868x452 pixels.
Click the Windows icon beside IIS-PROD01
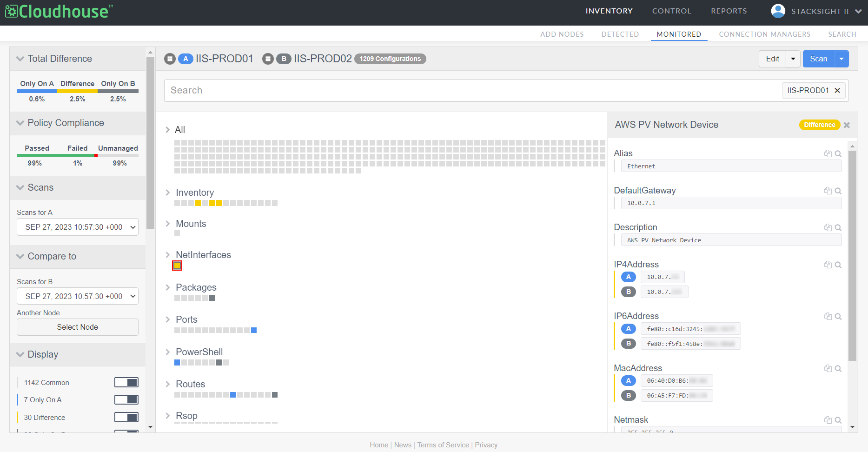pyautogui.click(x=170, y=59)
